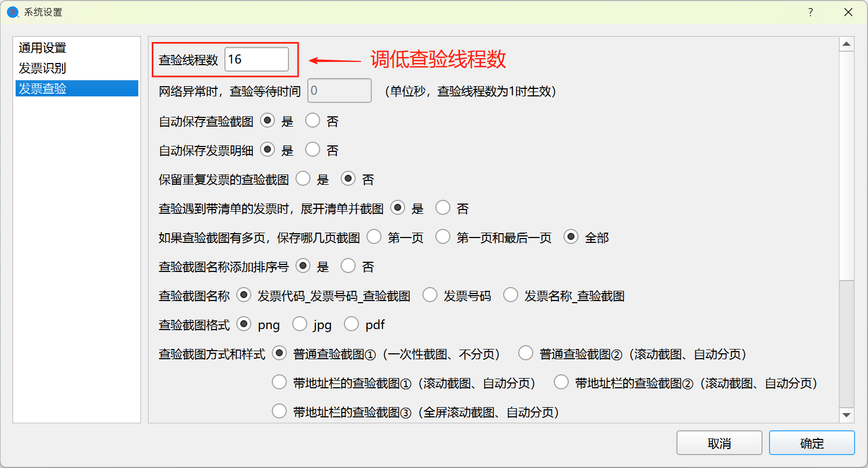Viewport: 868px width, 468px height.
Task: Select 发票查验 in the sidebar
Action: click(x=43, y=89)
